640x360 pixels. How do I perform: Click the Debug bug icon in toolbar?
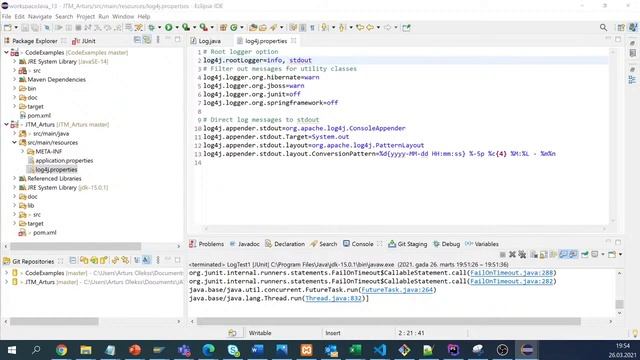coord(151,27)
